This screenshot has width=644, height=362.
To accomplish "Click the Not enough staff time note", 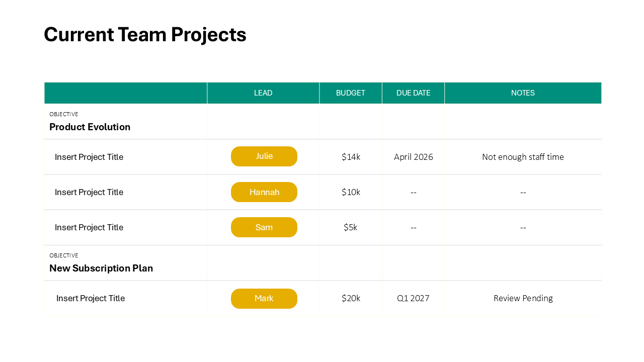I will tap(523, 156).
